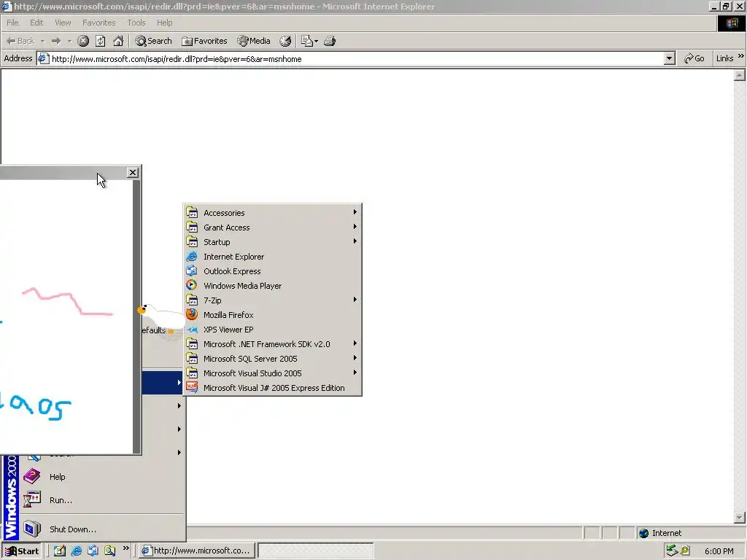Click Show Desktop quick launch icon

click(x=60, y=551)
